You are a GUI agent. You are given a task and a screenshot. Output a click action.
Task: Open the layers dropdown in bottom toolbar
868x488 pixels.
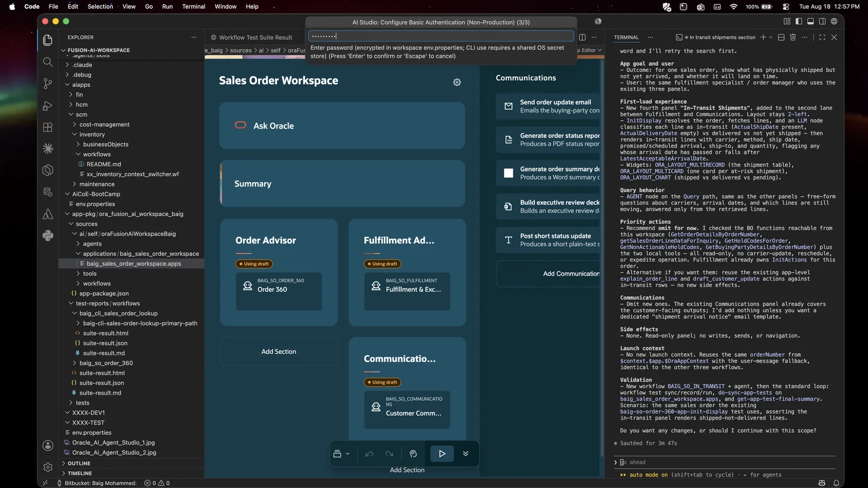341,454
